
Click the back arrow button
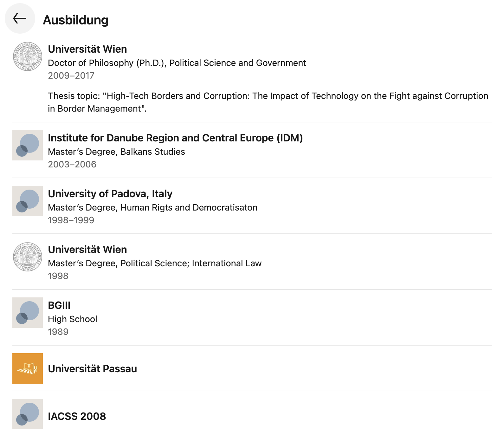click(20, 19)
